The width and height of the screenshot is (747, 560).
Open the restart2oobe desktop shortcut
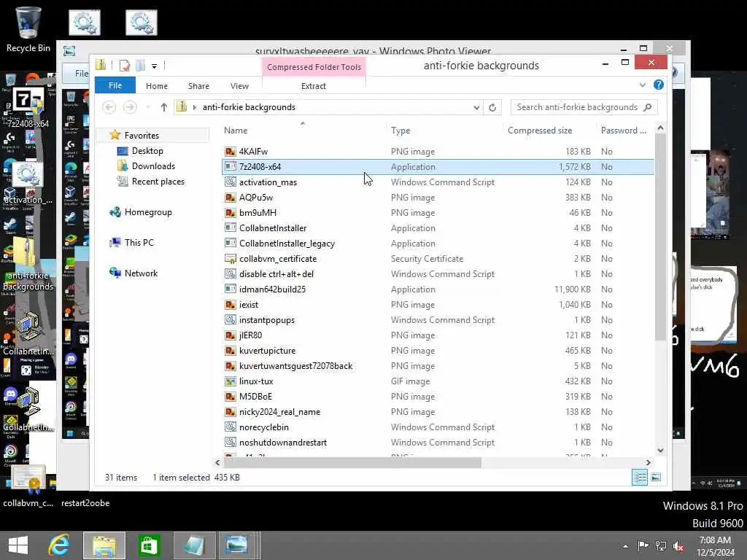85,503
